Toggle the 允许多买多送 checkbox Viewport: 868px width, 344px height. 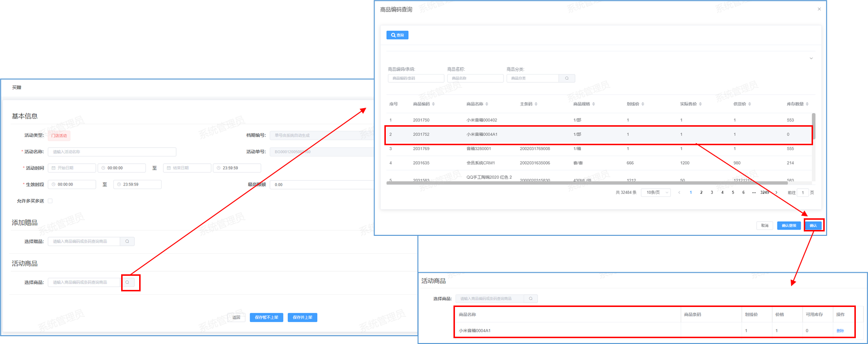coord(50,201)
